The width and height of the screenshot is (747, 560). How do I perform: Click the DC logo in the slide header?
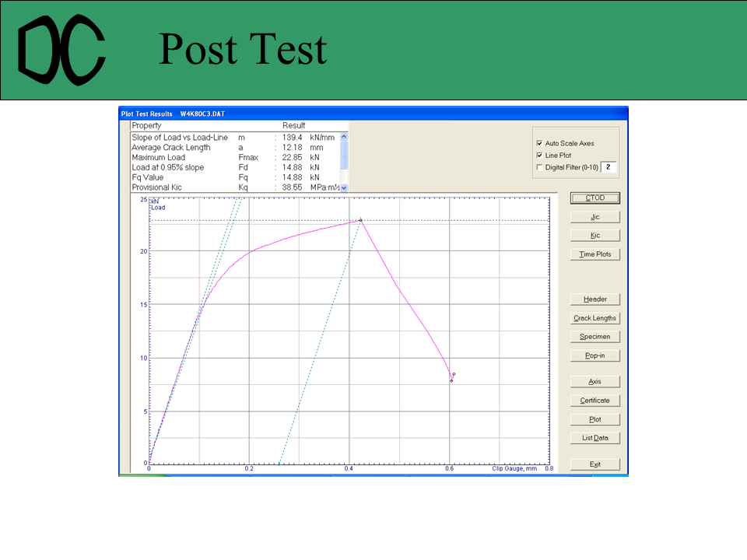[x=61, y=51]
